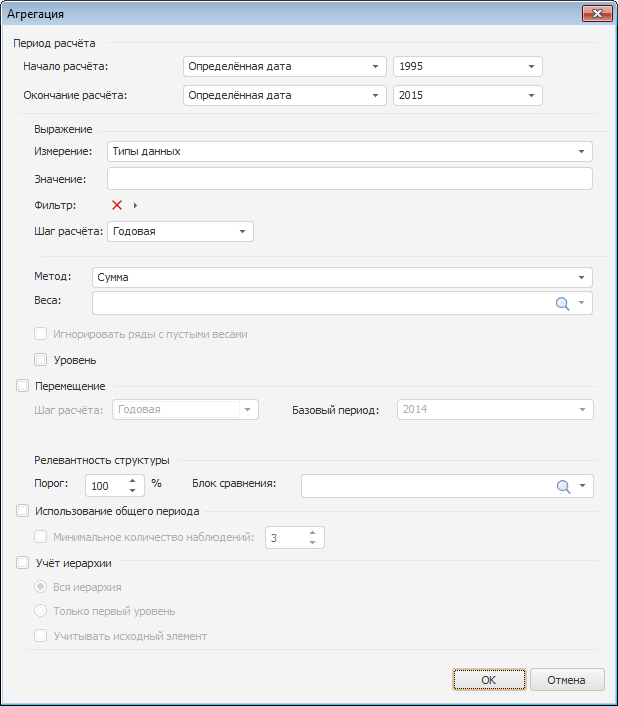
Task: Open the start year 1995 dropdown
Action: click(531, 67)
